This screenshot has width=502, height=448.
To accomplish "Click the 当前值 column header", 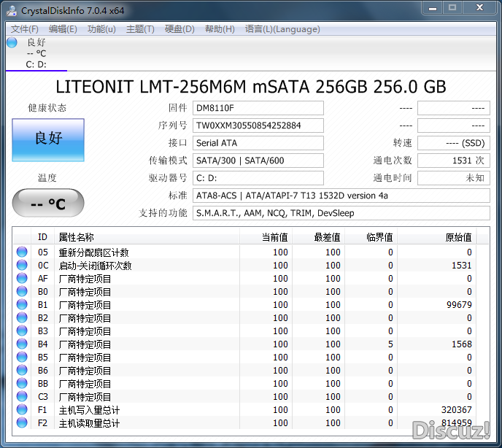I will point(266,237).
